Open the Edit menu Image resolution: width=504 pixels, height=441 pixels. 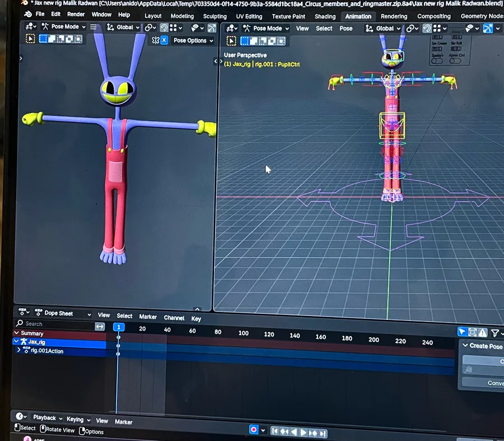(55, 14)
